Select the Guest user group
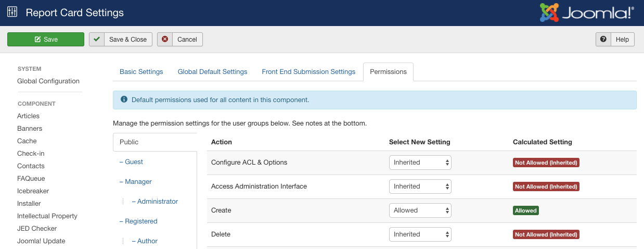The width and height of the screenshot is (644, 249). click(134, 162)
